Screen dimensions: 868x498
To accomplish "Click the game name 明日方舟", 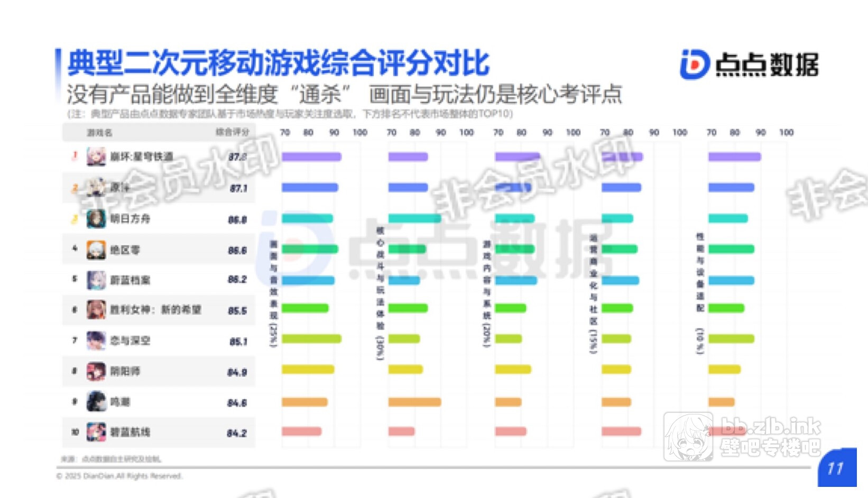I will point(130,218).
